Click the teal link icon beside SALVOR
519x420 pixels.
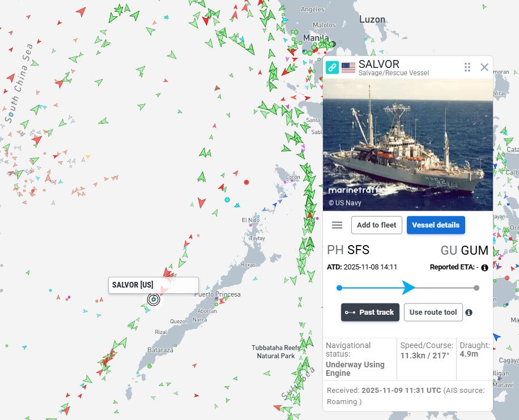click(332, 67)
